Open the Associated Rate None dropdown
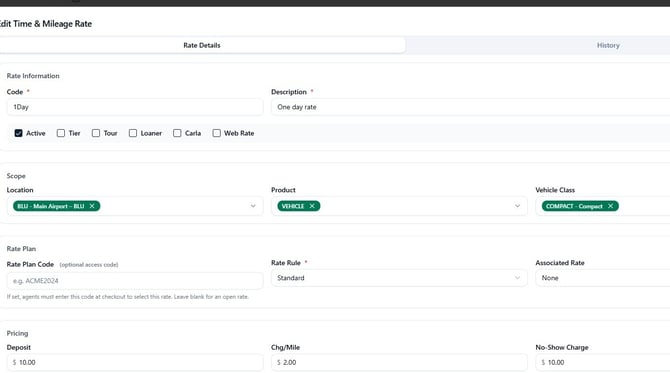This screenshot has width=670, height=373. click(x=602, y=278)
